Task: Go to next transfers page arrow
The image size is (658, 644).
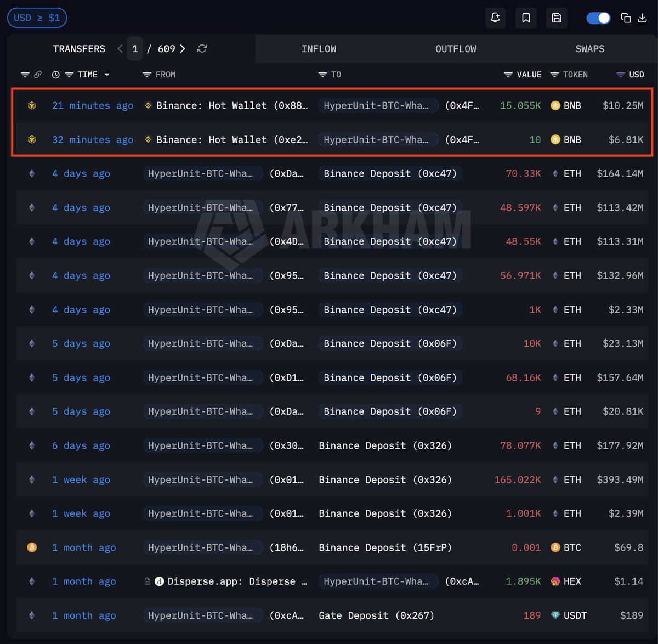Action: coord(183,49)
